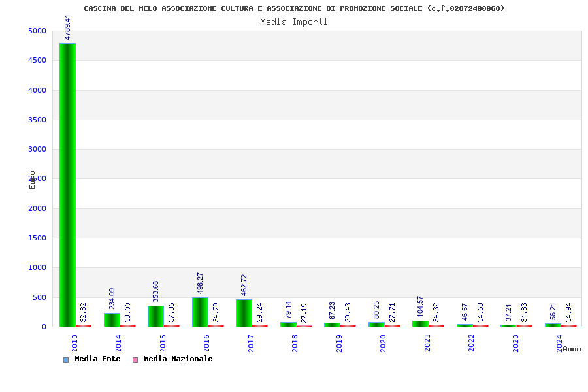Select the value label 79.14
588x392 pixels.
288,310
